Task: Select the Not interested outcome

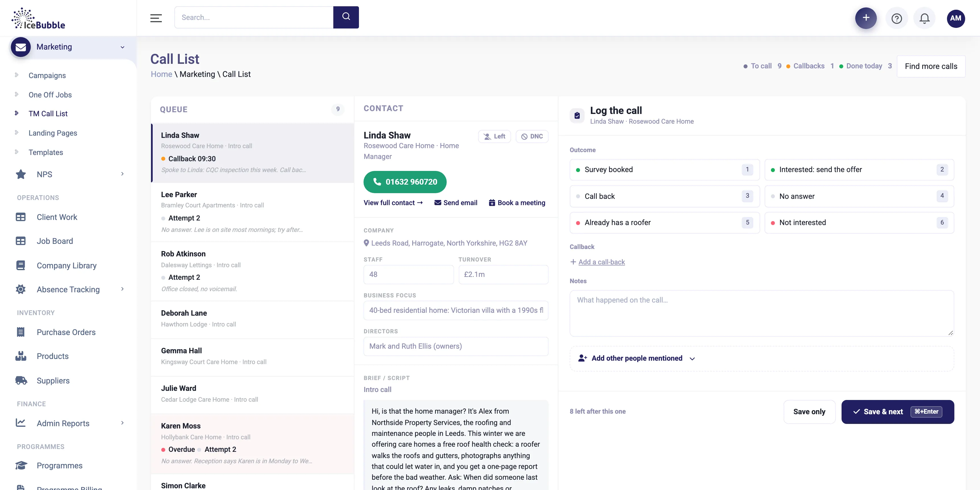Action: tap(859, 222)
